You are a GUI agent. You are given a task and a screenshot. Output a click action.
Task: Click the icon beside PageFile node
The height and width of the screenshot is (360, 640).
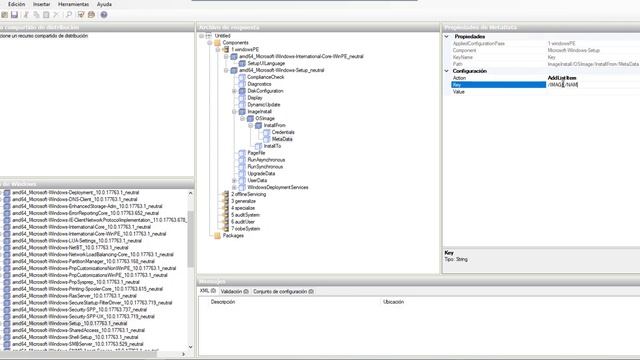(242, 153)
